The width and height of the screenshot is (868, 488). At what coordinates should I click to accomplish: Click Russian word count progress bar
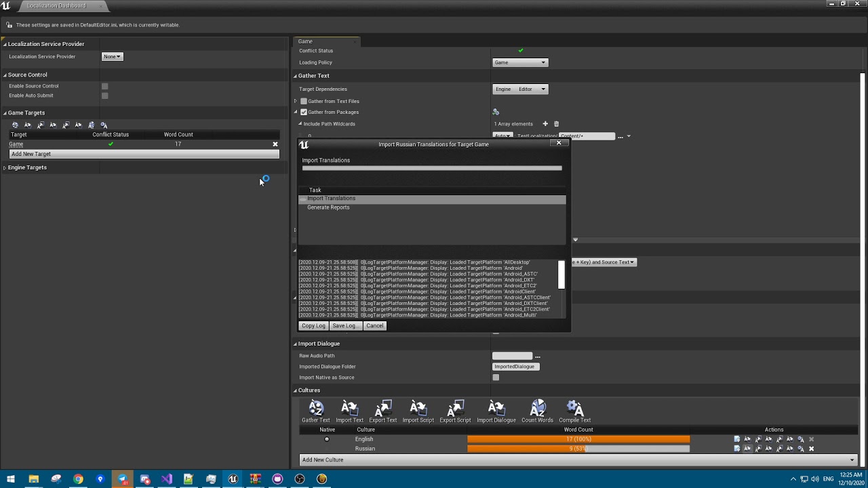coord(578,449)
